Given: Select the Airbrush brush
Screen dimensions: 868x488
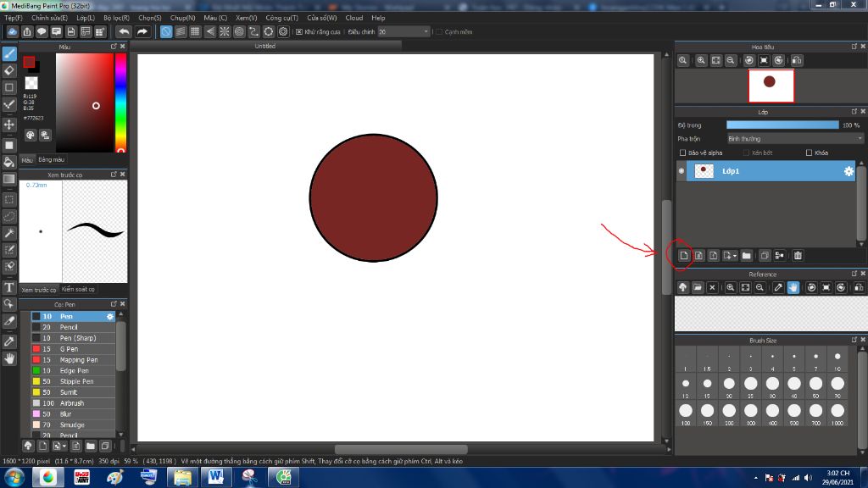Looking at the screenshot, I should [x=73, y=403].
